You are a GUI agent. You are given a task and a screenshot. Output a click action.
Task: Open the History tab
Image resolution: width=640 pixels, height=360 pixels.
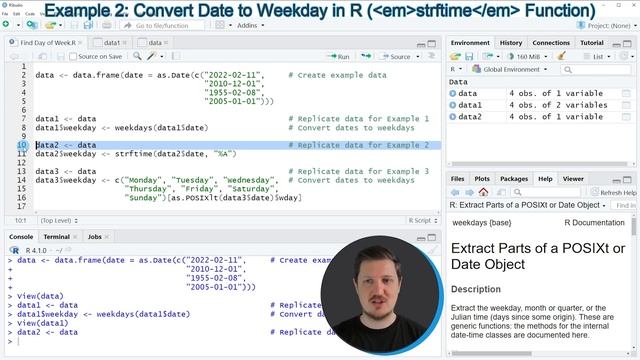tap(511, 43)
